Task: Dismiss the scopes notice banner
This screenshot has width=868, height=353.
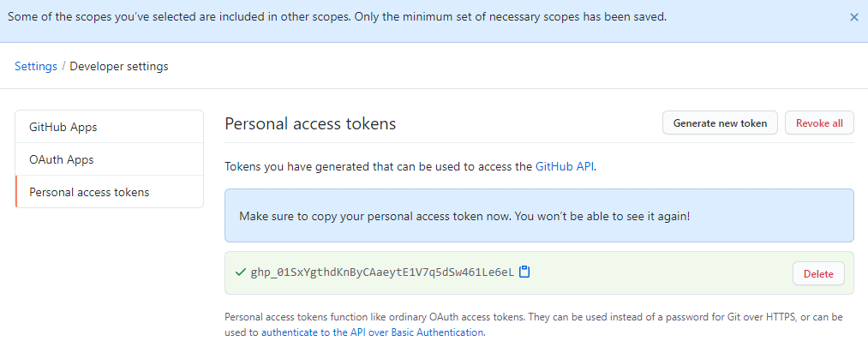Action: coord(853,17)
